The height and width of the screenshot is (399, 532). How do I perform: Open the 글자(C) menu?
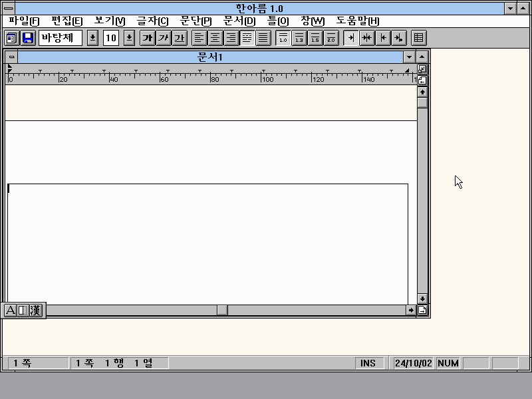(152, 21)
